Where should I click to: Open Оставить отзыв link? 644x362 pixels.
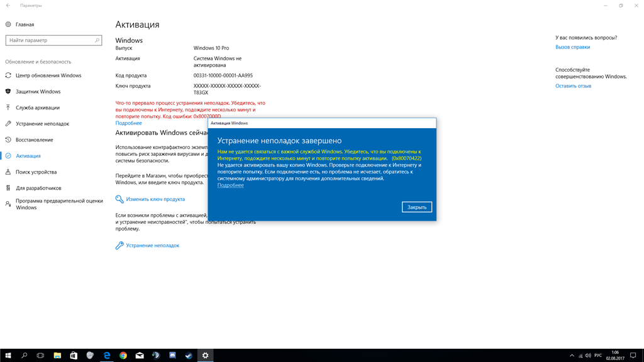[x=574, y=86]
